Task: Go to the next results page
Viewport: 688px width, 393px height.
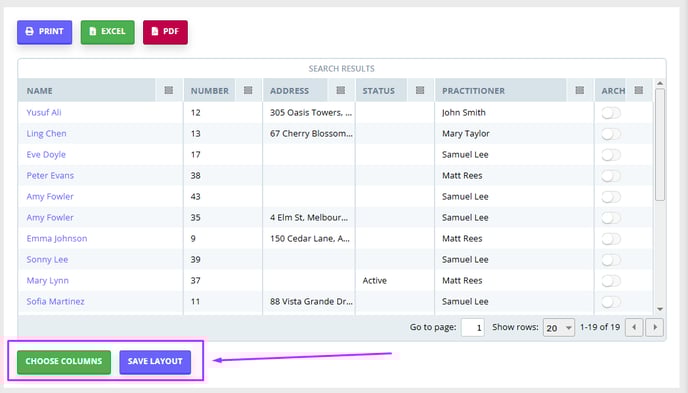Action: (655, 327)
